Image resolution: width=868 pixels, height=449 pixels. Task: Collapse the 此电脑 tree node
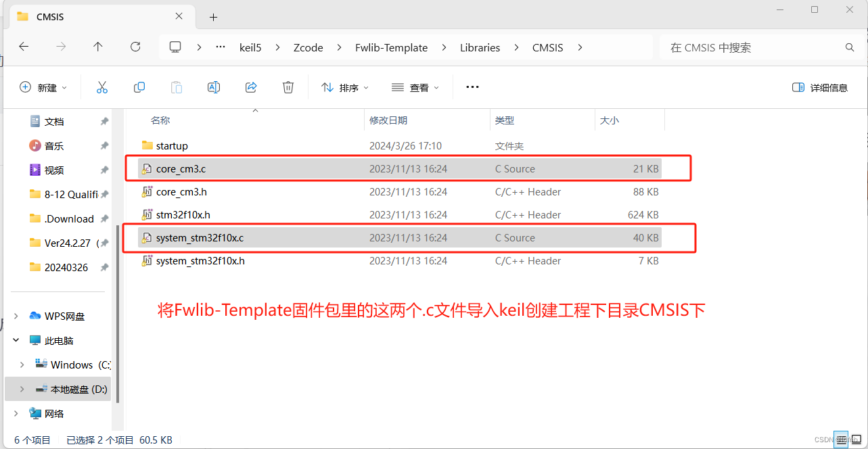click(16, 340)
